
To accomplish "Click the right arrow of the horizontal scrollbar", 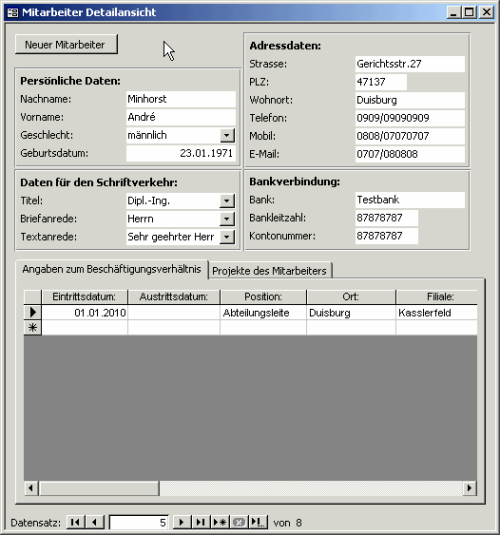I will [x=470, y=488].
